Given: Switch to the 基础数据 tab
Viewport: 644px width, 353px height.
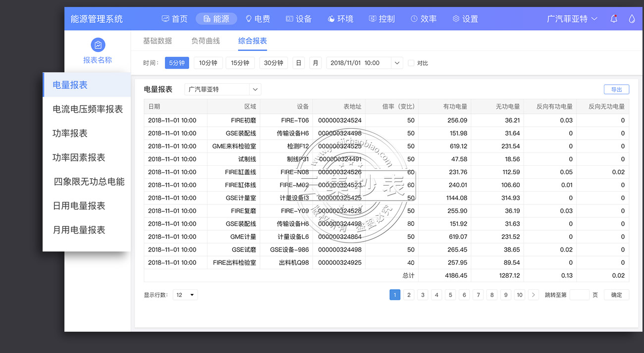Looking at the screenshot, I should point(158,41).
